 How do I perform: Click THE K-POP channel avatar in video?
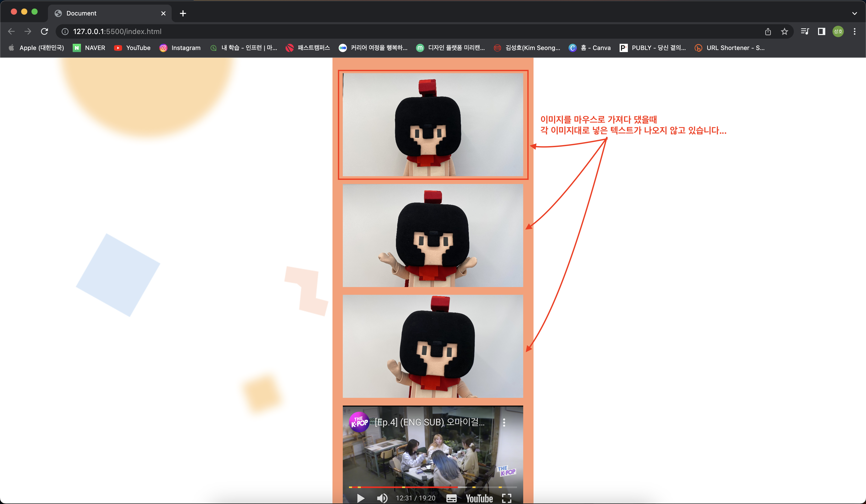coord(359,422)
